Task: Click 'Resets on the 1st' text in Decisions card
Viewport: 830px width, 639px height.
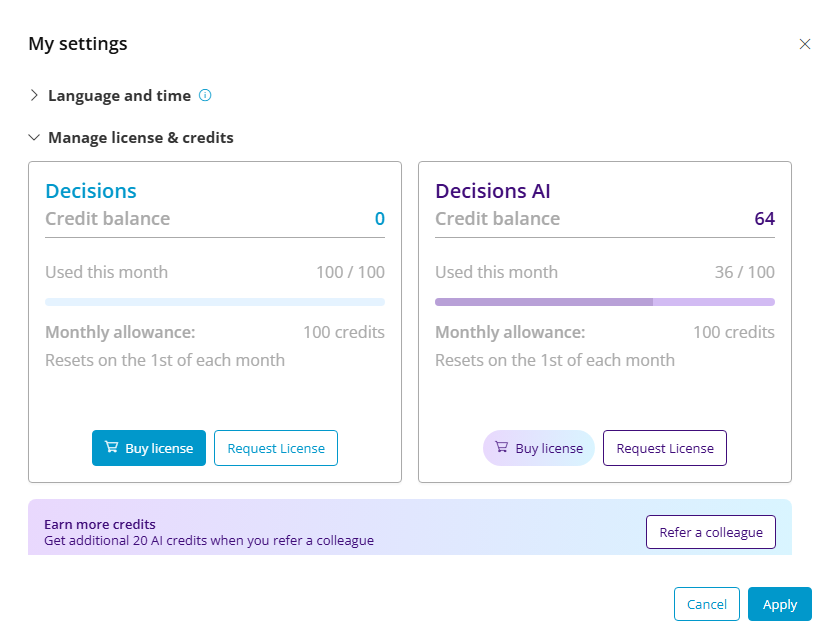Action: click(165, 361)
